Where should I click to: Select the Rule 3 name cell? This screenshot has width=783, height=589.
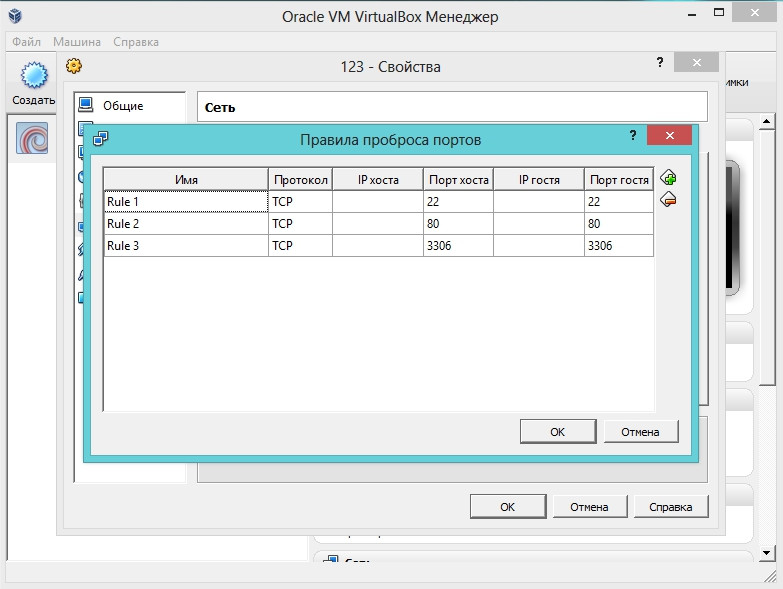click(x=186, y=246)
